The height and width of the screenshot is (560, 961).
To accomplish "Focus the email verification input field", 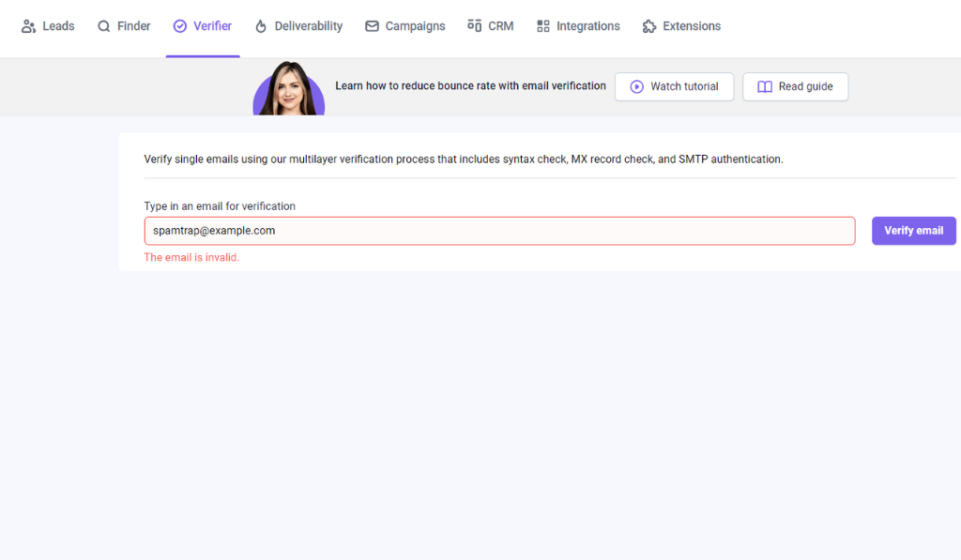I will click(499, 231).
